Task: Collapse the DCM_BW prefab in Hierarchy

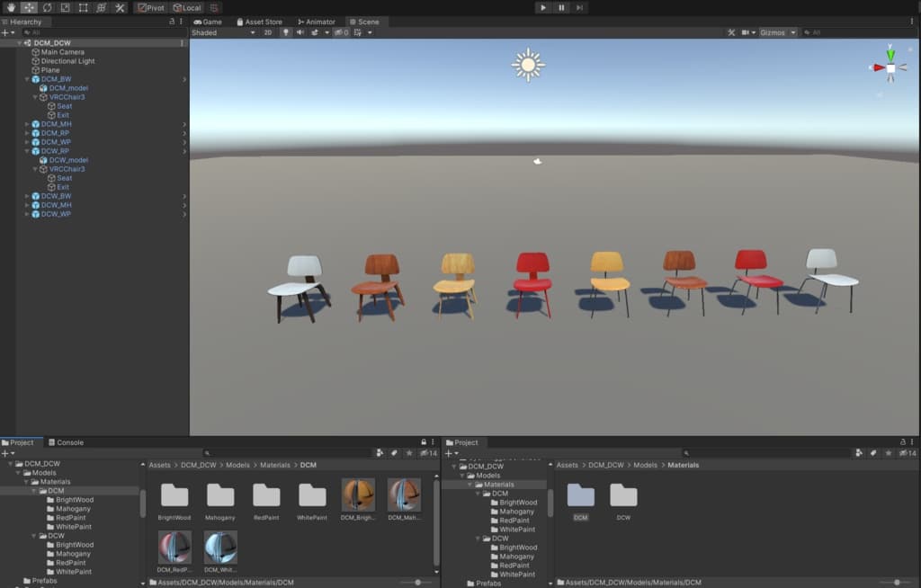Action: 26,79
